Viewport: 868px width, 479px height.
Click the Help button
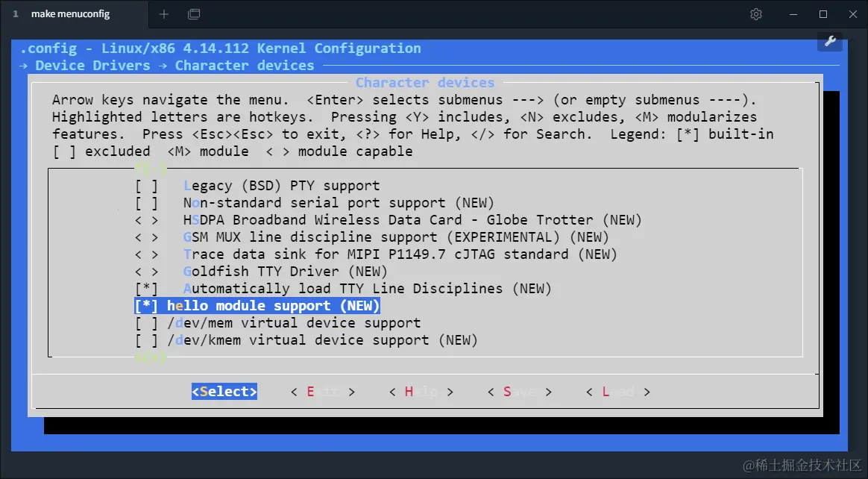(421, 392)
